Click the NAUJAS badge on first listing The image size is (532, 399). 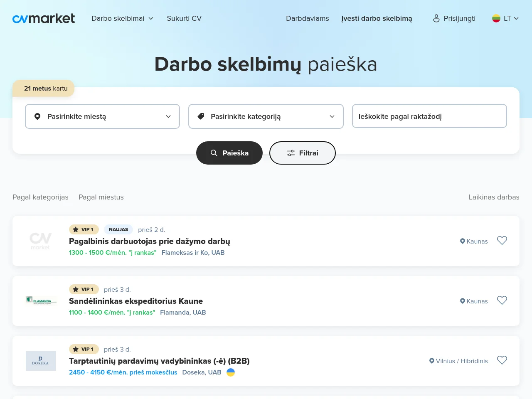point(118,229)
